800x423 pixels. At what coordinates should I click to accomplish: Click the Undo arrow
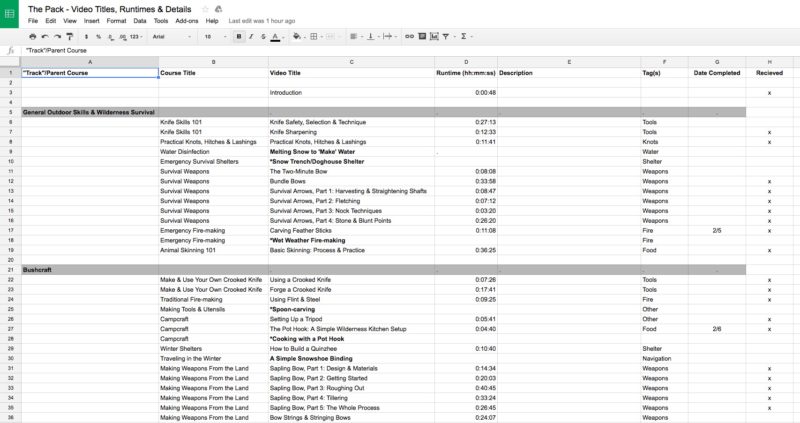coord(45,37)
